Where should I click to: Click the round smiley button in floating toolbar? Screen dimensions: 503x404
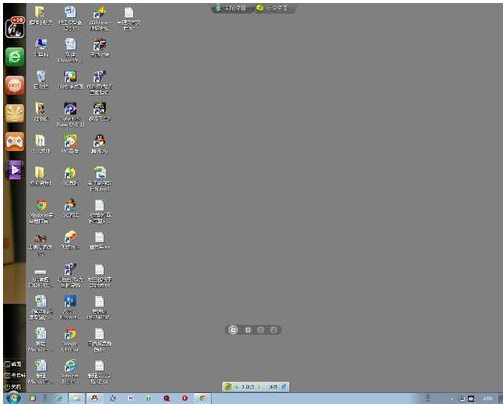(x=233, y=330)
